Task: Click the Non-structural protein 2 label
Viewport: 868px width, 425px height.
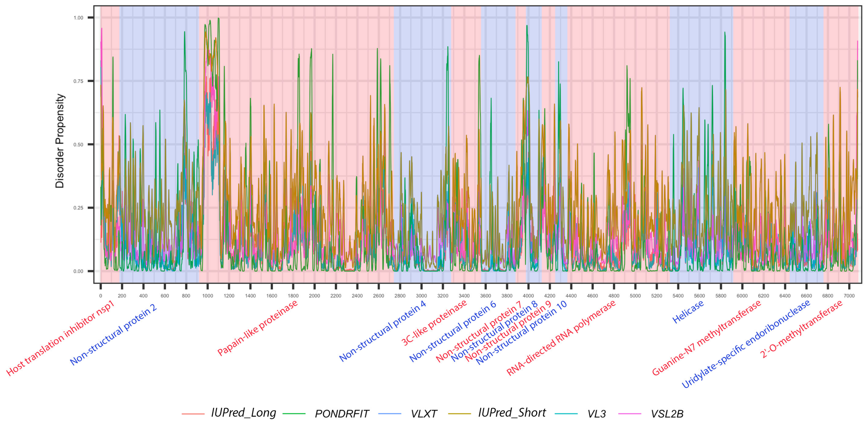Action: 113,334
